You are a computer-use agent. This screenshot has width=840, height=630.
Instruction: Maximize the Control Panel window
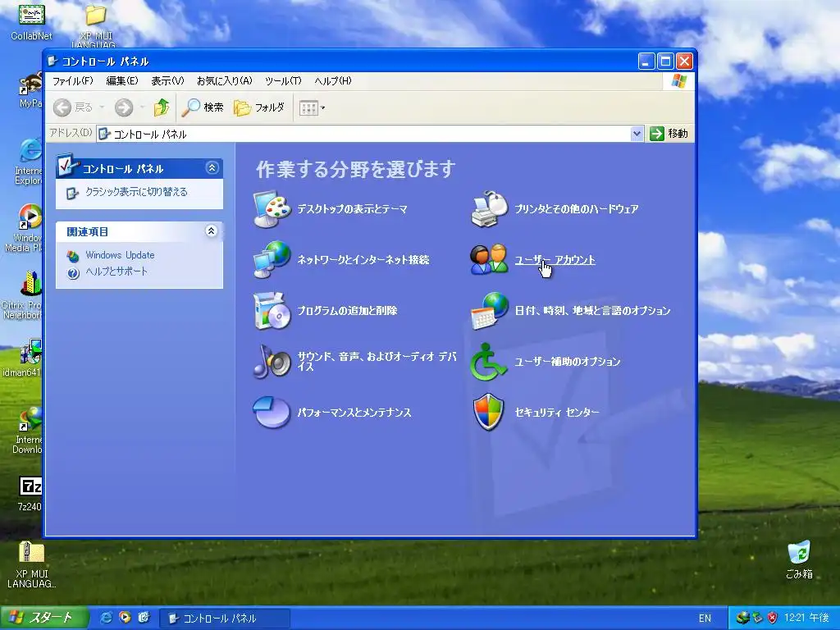pos(664,61)
